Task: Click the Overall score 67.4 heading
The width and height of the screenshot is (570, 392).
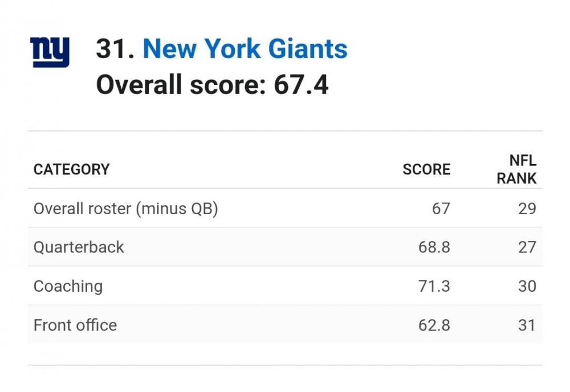Action: pos(212,85)
